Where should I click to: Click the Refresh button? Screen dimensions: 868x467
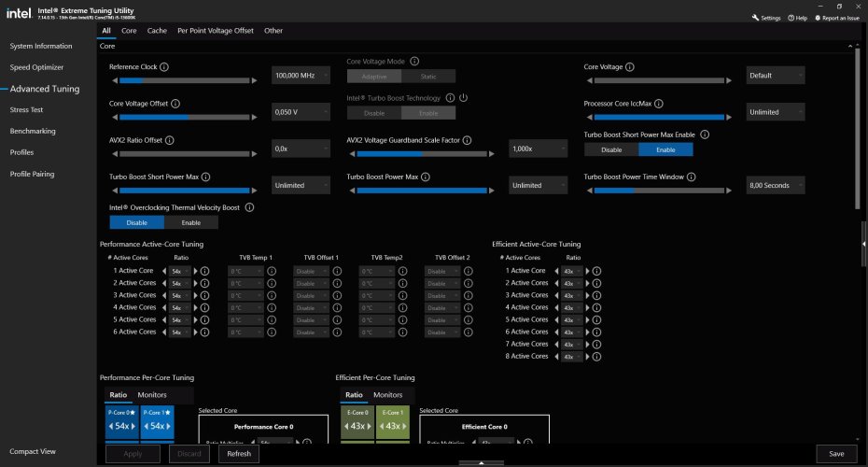point(238,454)
